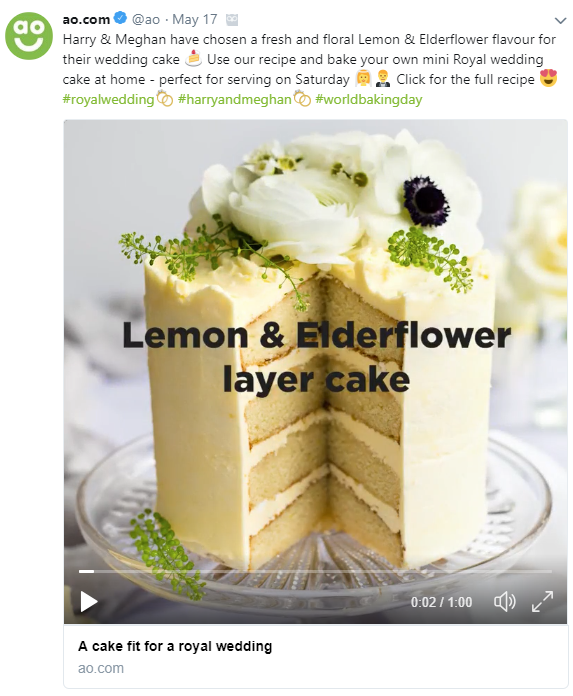
Task: Click the video time indicator 0:02 / 1:00
Action: point(441,602)
